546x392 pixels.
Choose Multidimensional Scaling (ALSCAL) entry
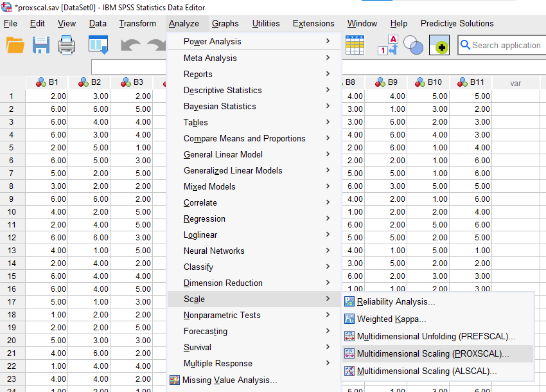pos(427,371)
